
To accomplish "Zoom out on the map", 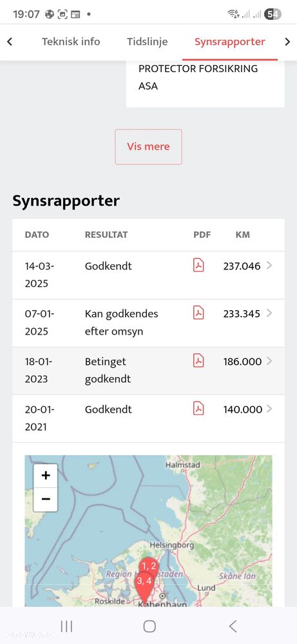I will pos(46,500).
